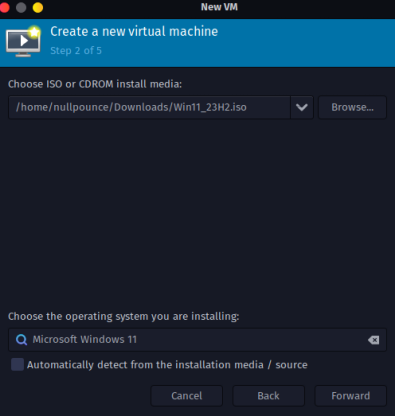The width and height of the screenshot is (395, 416).
Task: Click the gray window control button
Action: coord(21,7)
